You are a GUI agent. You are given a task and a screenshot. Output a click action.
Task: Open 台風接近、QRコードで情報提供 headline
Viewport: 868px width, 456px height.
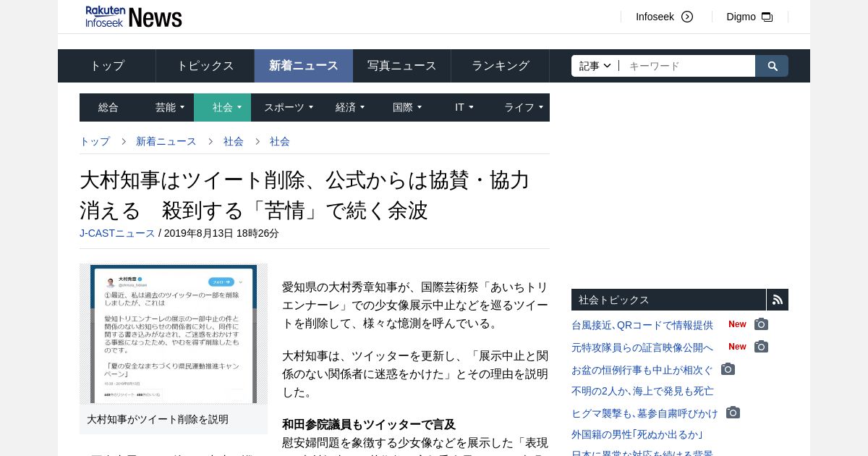[x=642, y=325]
